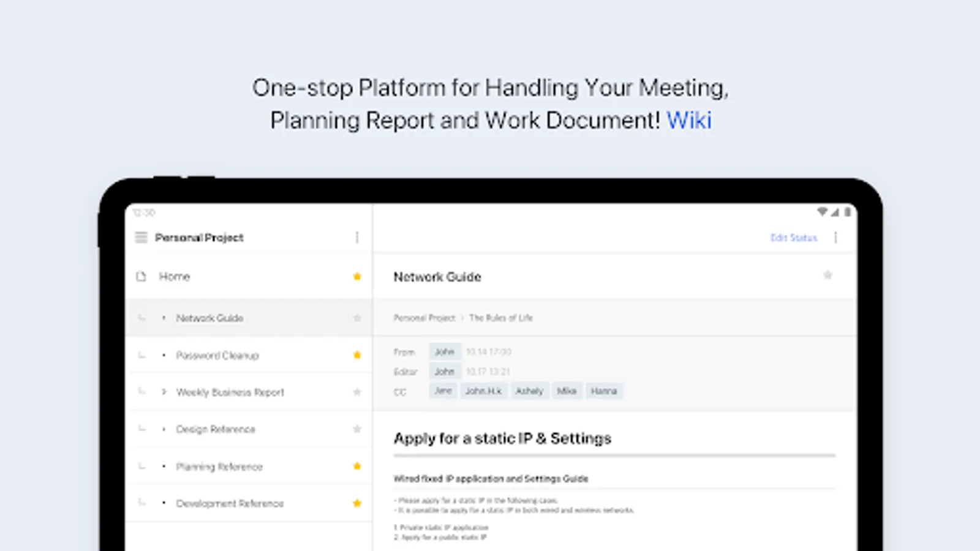Click the Wired fixed IP application subheading
980x551 pixels.
pyautogui.click(x=491, y=479)
